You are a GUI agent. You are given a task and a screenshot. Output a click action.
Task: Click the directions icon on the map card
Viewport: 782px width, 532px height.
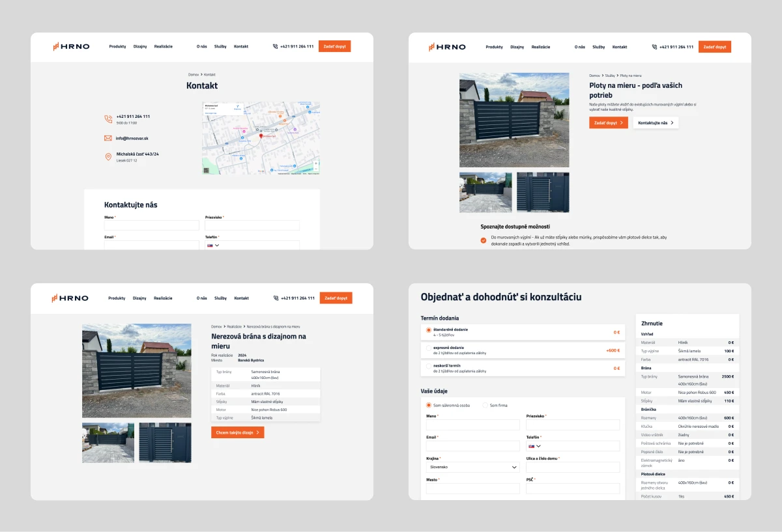pos(237,105)
